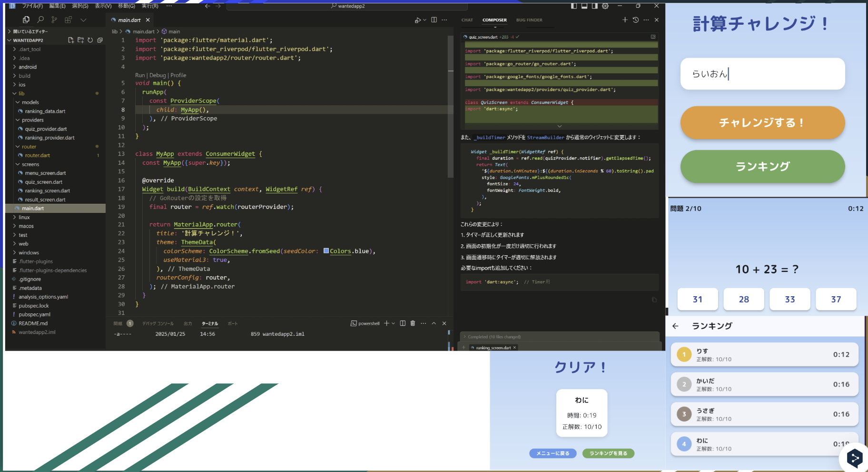Switch to the BUG FINDER tab
This screenshot has height=472, width=868.
[529, 20]
